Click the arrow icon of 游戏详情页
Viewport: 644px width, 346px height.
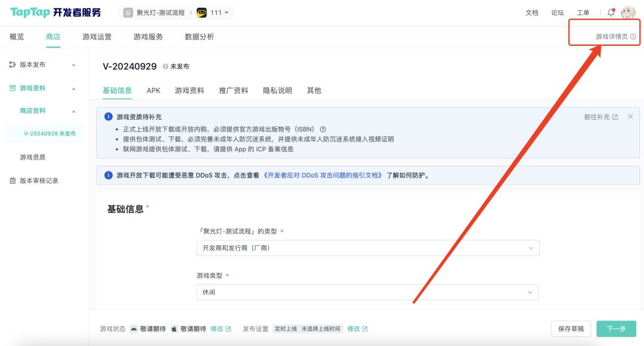pyautogui.click(x=633, y=36)
